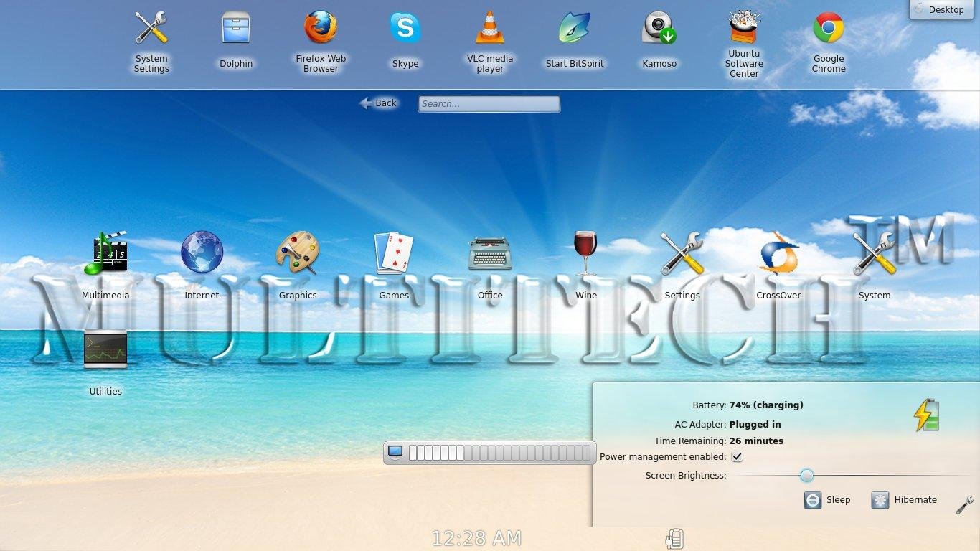Open the Internet category
Viewport: 980px width, 551px height.
(202, 265)
